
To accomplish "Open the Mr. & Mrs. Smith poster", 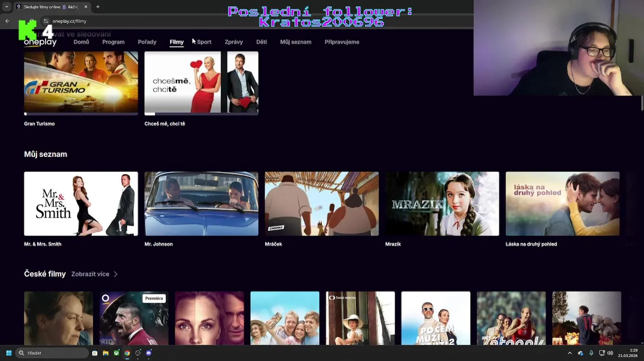I will [x=81, y=204].
